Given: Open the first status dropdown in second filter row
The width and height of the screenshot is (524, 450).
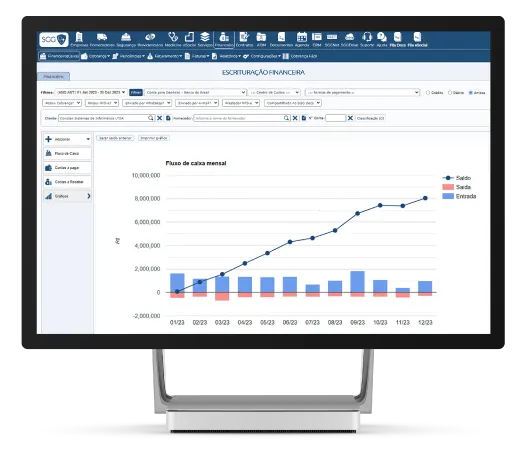Looking at the screenshot, I should coord(62,103).
